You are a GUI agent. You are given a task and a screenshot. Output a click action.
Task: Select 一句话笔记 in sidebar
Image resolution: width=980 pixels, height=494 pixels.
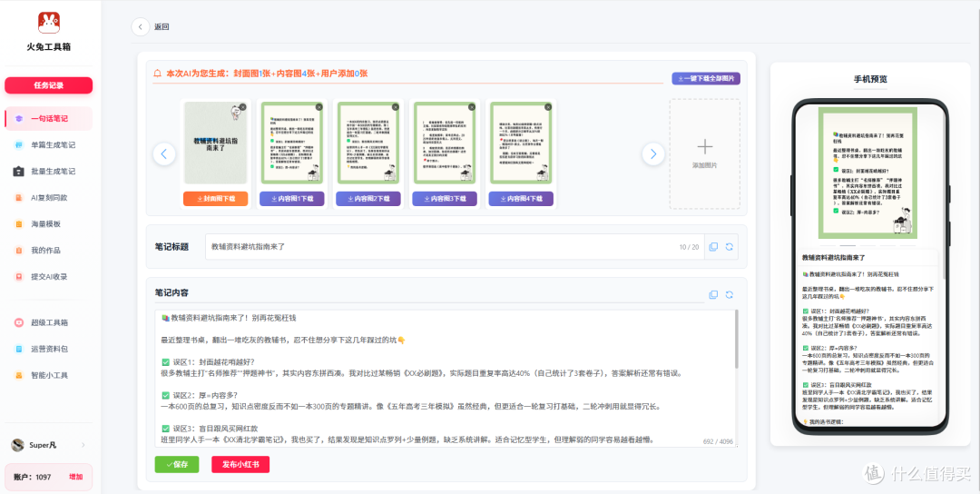click(49, 118)
